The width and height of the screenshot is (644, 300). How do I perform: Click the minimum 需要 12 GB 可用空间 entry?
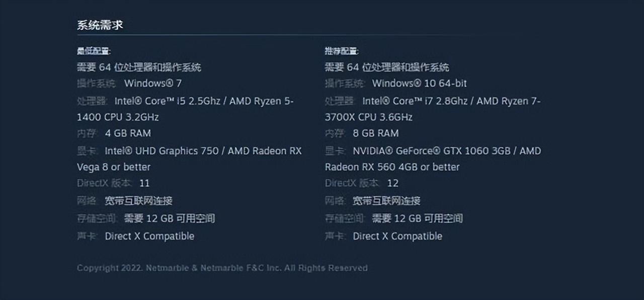(170, 218)
